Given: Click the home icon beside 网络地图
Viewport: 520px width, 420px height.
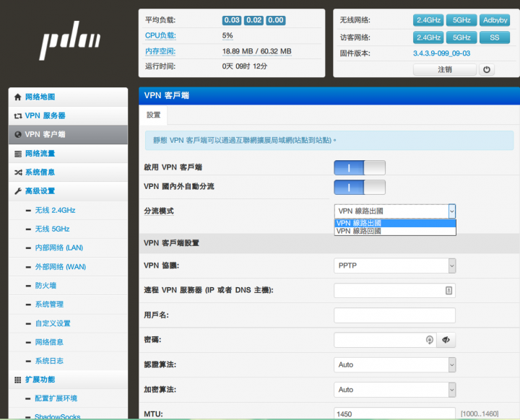Looking at the screenshot, I should point(17,97).
